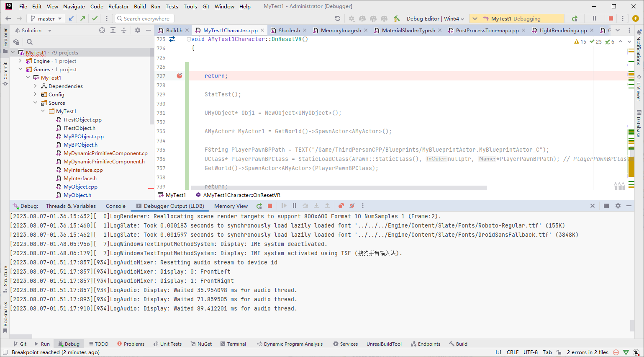This screenshot has width=644, height=357.
Task: Open the UnrealBuildTool window
Action: [384, 344]
